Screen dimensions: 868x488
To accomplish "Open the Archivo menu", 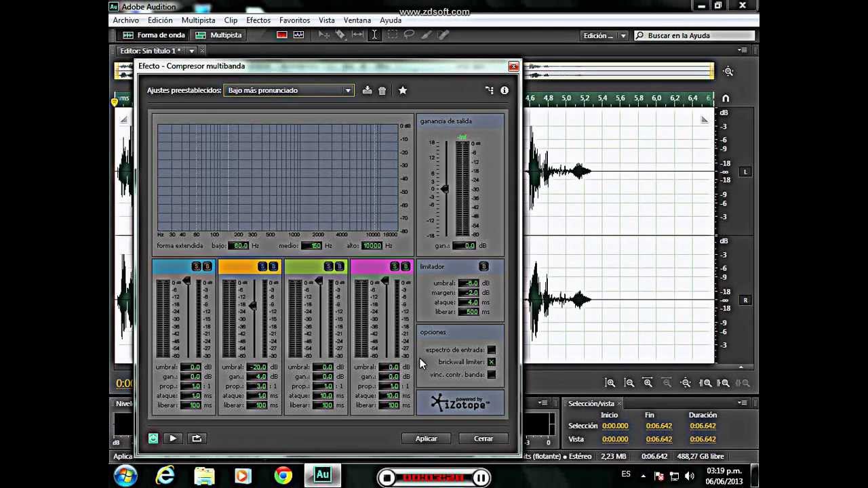I will (x=126, y=20).
